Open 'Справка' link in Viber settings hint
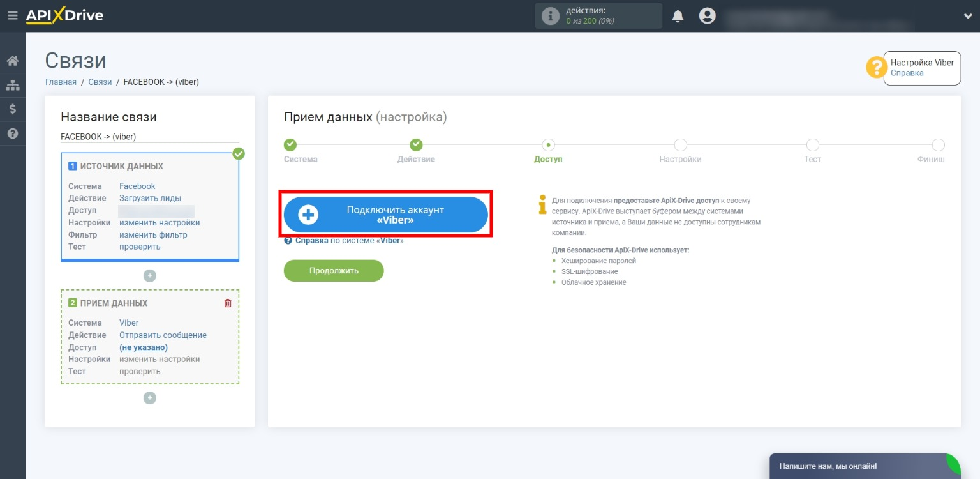Screen dimensions: 980x479 click(907, 73)
